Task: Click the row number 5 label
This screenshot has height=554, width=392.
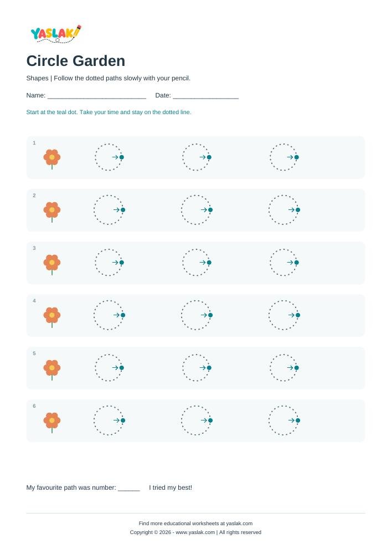Action: [x=34, y=353]
